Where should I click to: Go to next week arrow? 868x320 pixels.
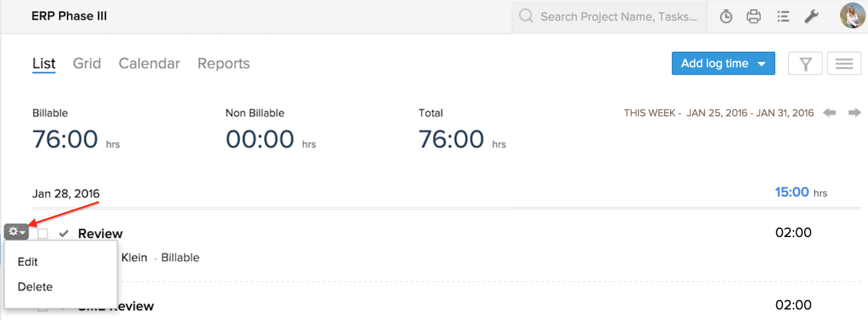[x=854, y=113]
